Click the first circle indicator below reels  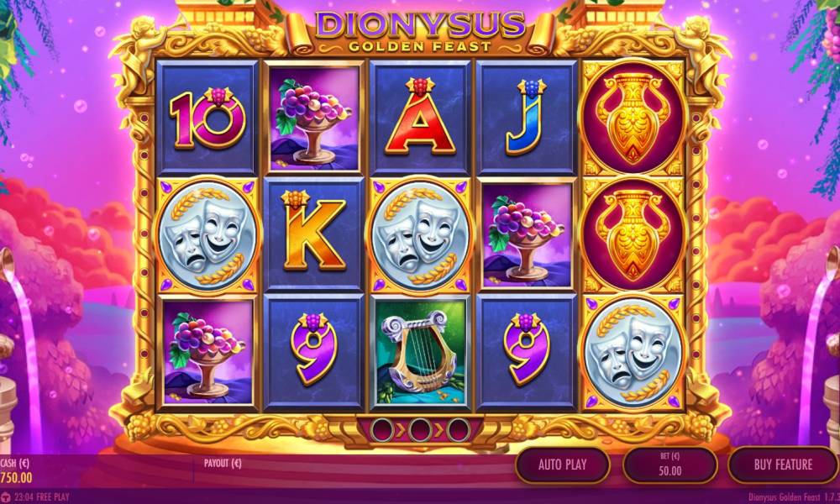click(382, 429)
